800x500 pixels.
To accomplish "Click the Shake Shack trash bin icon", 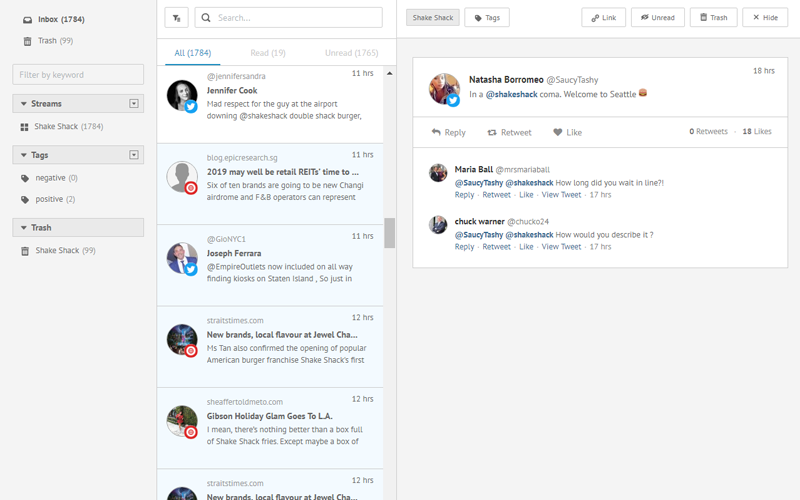I will [25, 251].
